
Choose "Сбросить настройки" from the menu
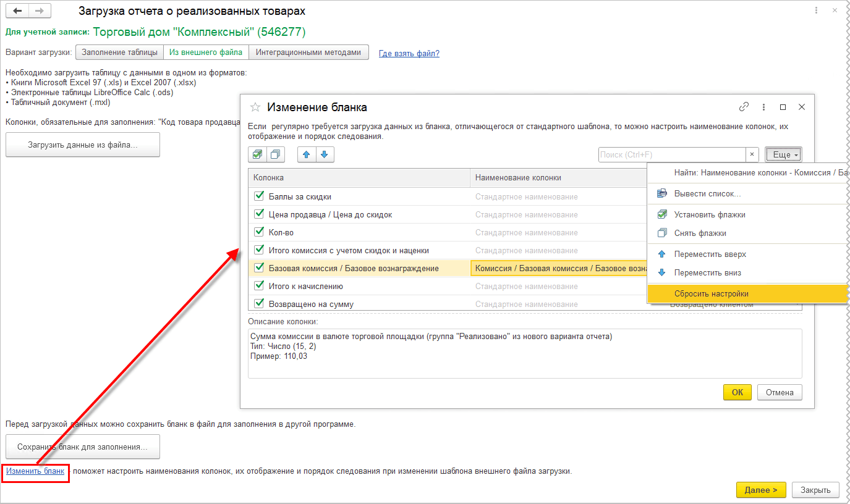(x=711, y=293)
